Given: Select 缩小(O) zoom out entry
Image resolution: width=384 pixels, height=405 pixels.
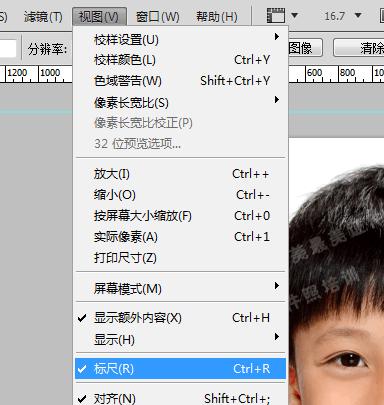Looking at the screenshot, I should click(x=181, y=195).
